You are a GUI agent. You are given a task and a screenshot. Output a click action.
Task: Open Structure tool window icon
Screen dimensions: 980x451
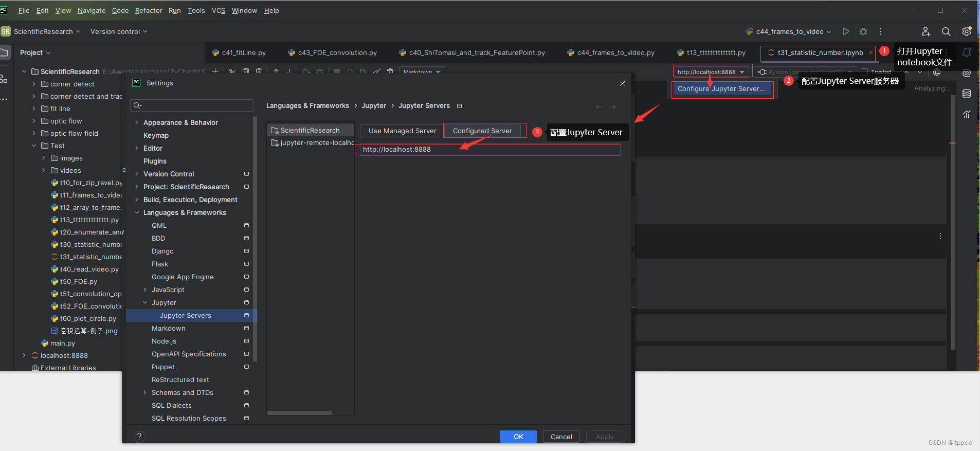pos(4,79)
